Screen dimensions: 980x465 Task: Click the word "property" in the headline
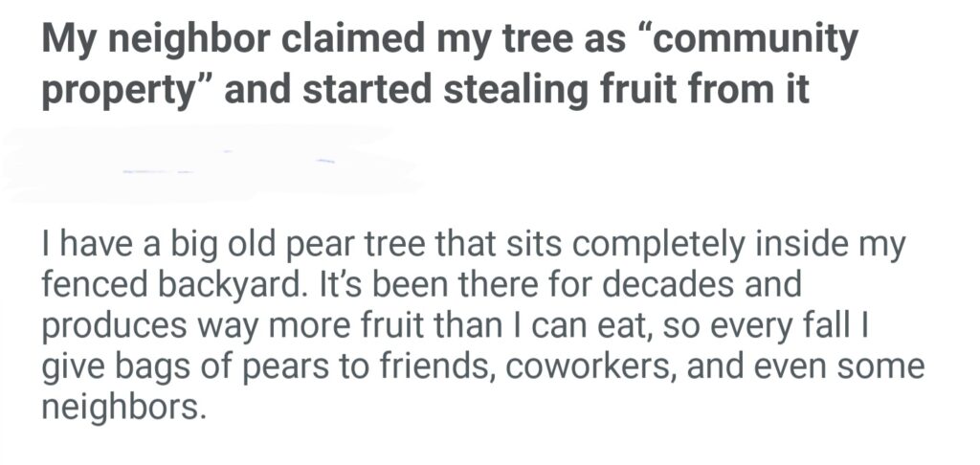tap(128, 92)
